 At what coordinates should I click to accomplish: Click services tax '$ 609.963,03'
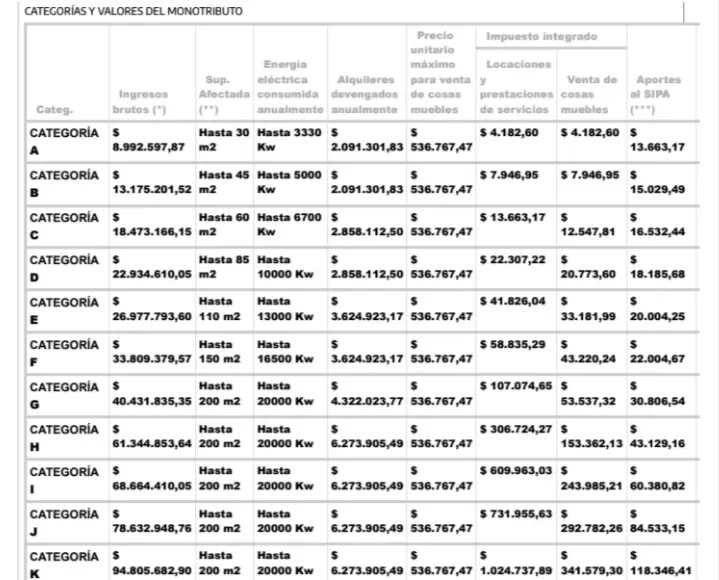pyautogui.click(x=516, y=471)
